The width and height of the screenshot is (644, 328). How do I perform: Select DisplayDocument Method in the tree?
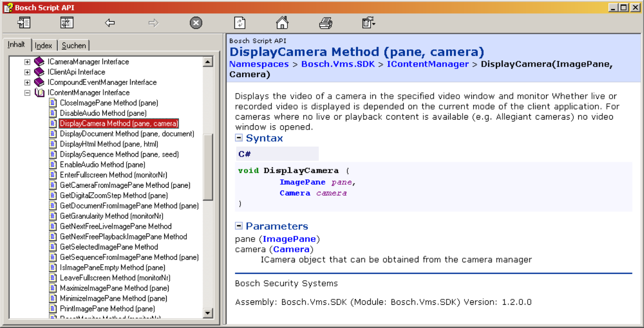(x=127, y=134)
